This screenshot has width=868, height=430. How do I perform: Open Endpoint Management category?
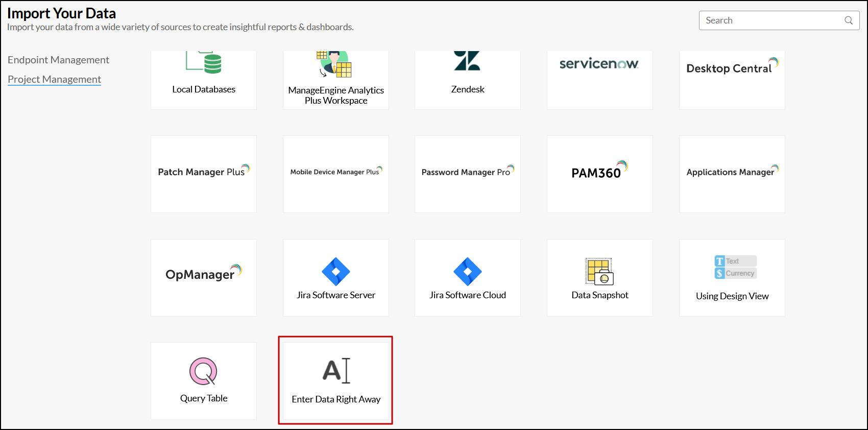click(58, 60)
